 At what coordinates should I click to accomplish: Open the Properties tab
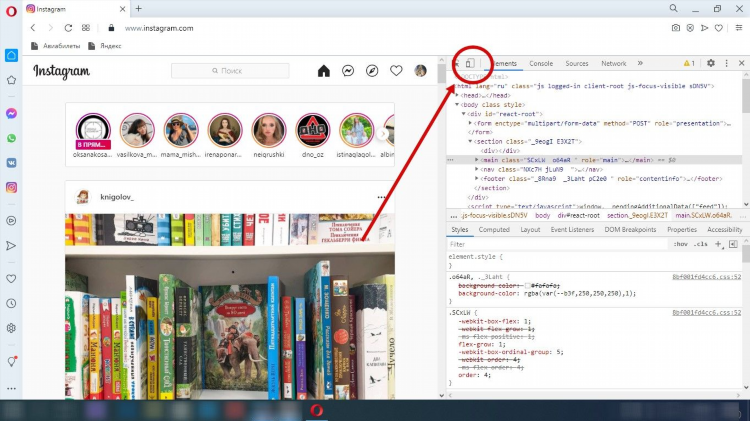pos(682,230)
